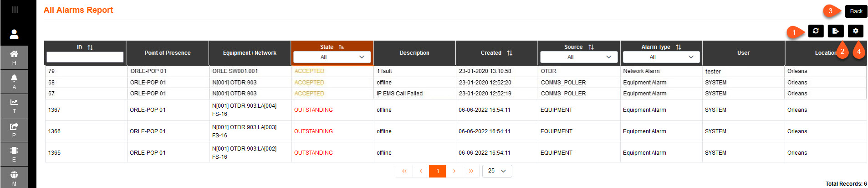
Task: Open the user profile icon in sidebar
Action: (14, 34)
